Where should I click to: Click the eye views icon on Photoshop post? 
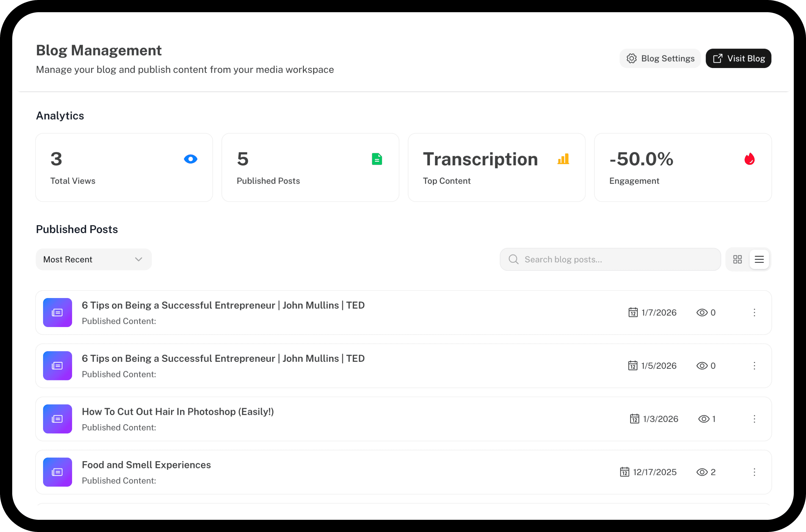[x=703, y=419]
